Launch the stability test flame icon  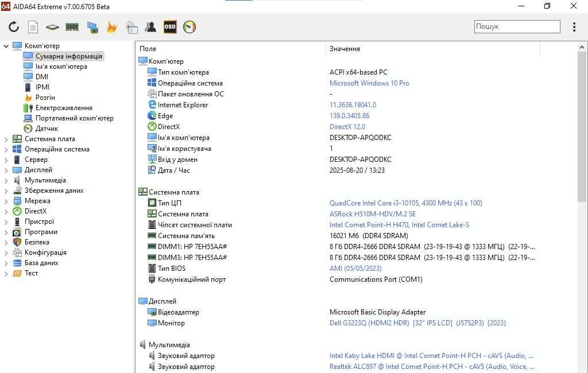click(x=112, y=27)
